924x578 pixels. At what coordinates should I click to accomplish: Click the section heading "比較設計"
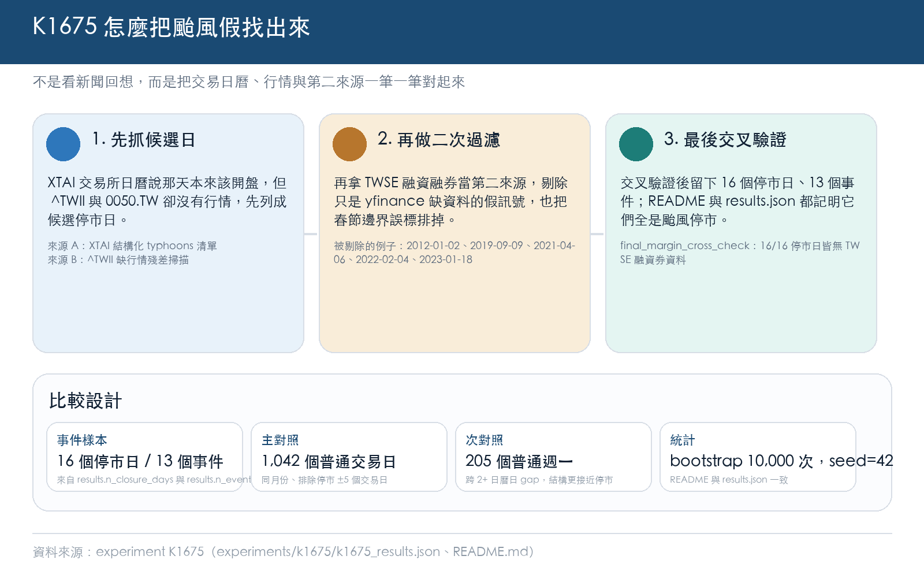coord(85,401)
